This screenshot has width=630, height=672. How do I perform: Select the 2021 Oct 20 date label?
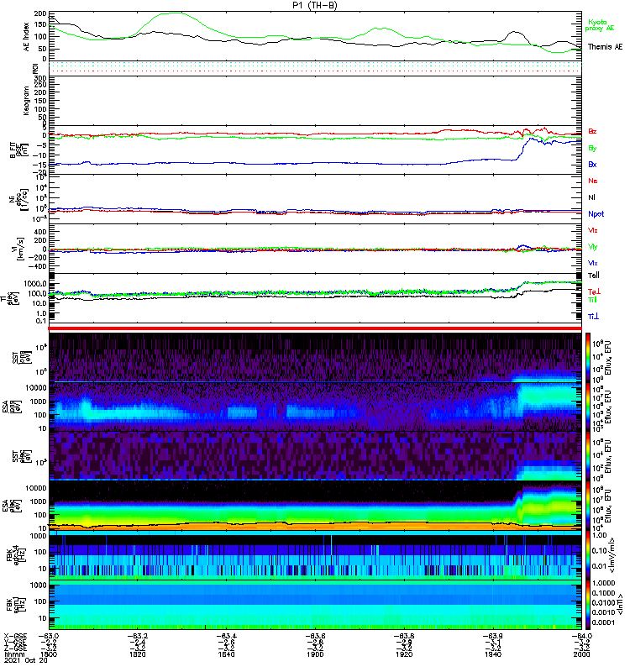tap(26, 660)
